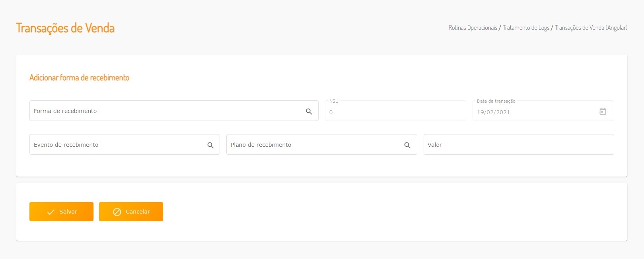Go to Rotinas Operacionais breadcrumb
644x259 pixels.
pyautogui.click(x=473, y=28)
